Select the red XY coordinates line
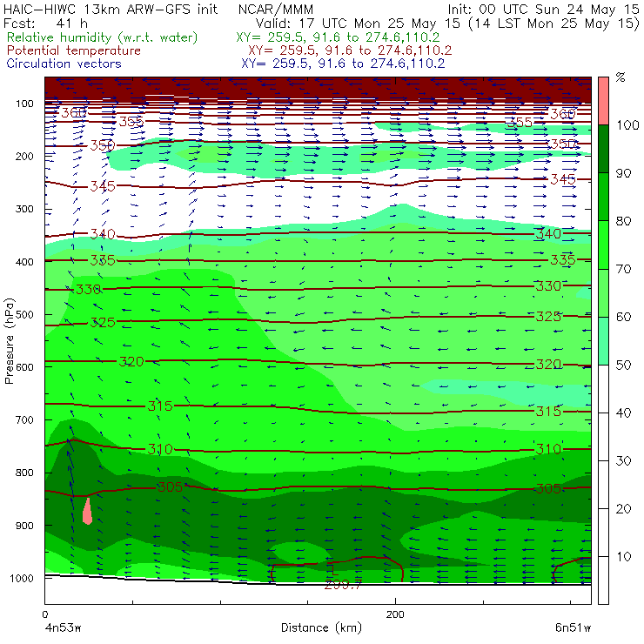644x644 pixels. pos(350,50)
